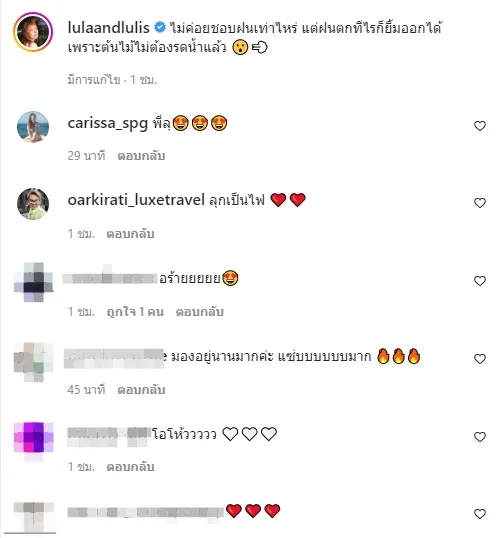Screen dimensions: 500x538
Task: Open carissa_spg avatar
Action: pyautogui.click(x=33, y=126)
